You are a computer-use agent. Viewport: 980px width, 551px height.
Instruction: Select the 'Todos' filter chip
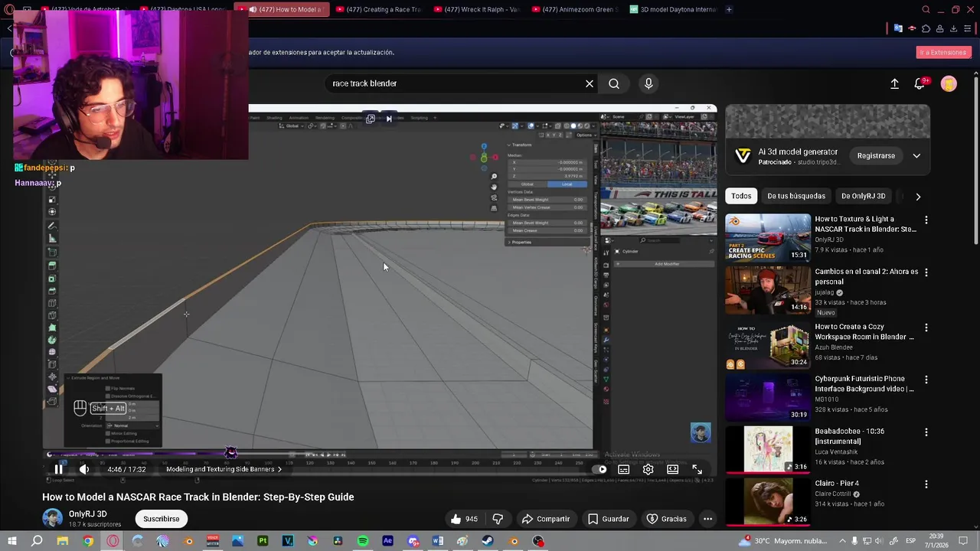(741, 196)
